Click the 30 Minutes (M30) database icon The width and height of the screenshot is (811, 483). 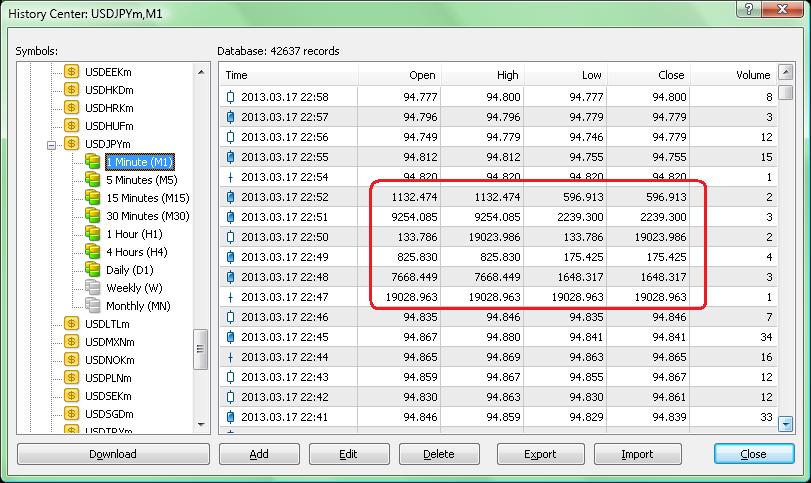pyautogui.click(x=93, y=216)
